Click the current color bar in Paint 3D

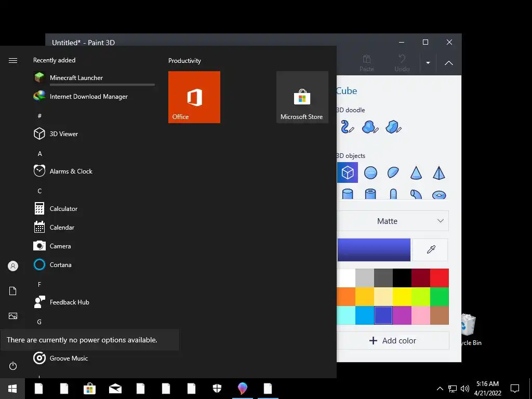(374, 250)
